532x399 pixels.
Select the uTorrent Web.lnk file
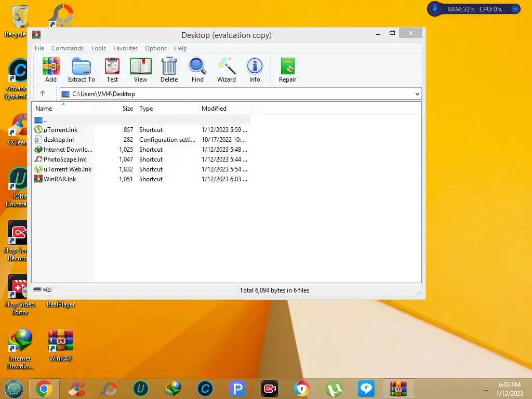point(142,169)
